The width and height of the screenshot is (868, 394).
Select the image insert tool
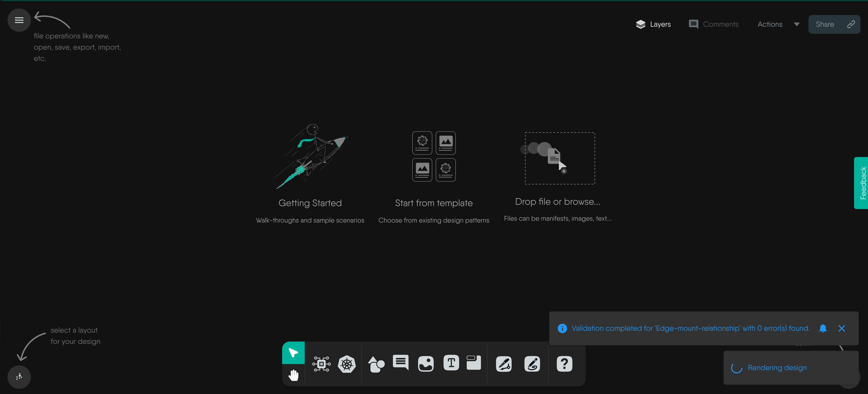pyautogui.click(x=426, y=364)
